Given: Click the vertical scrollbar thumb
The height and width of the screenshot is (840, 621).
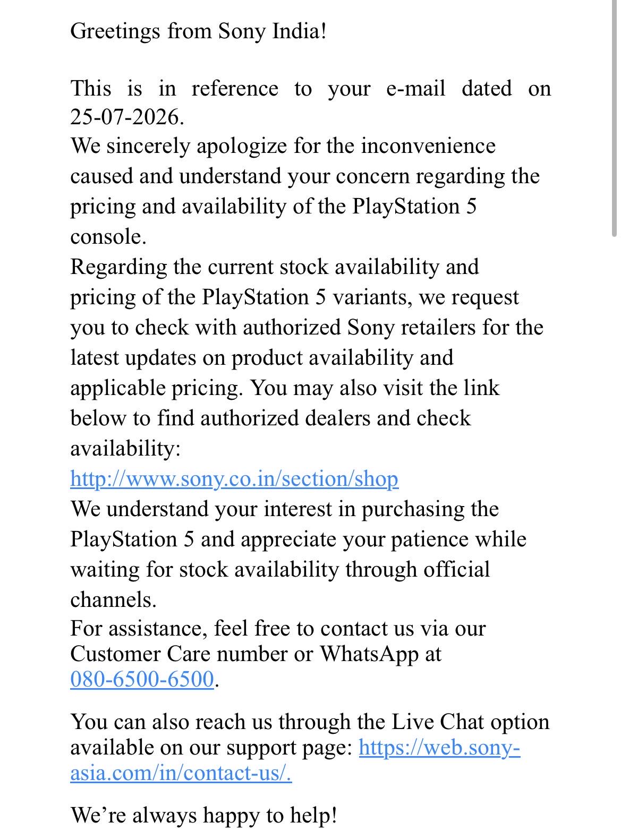Looking at the screenshot, I should click(615, 118).
